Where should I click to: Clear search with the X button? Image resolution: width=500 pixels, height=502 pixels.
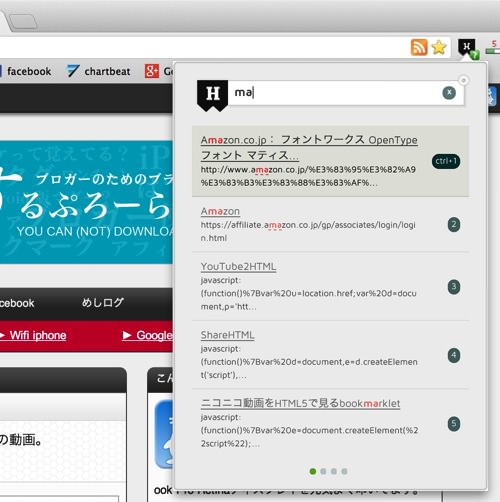tap(449, 92)
